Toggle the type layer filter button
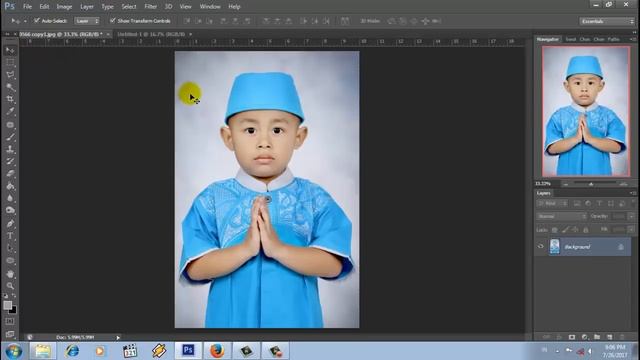The height and width of the screenshot is (360, 640). (600, 203)
